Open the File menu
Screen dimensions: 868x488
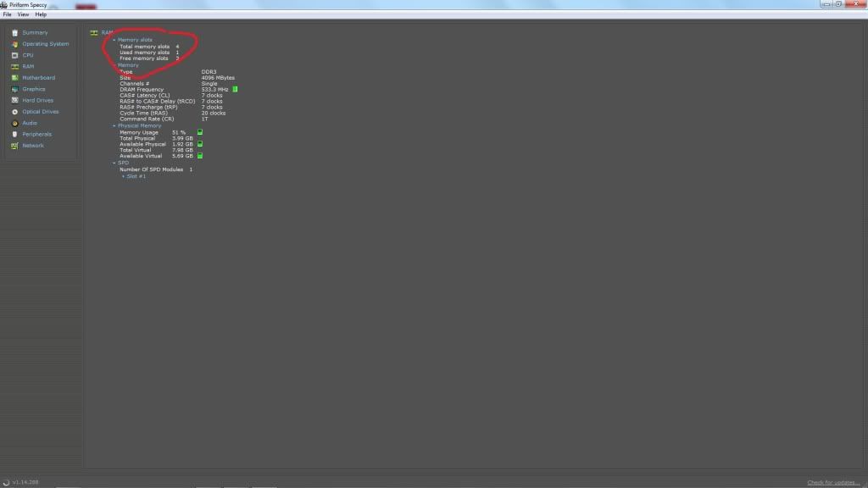(8, 14)
